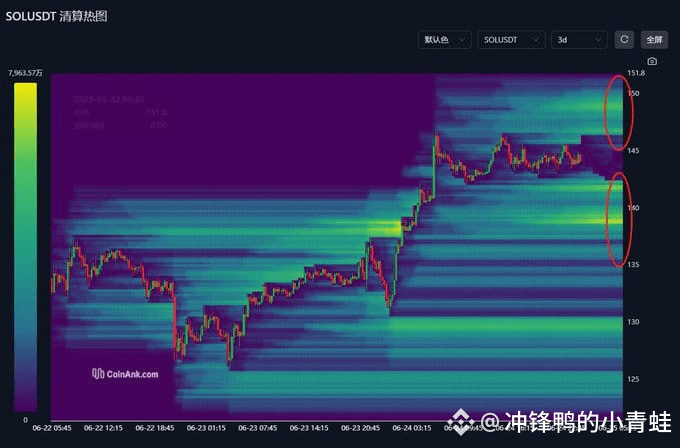The height and width of the screenshot is (448, 680).
Task: Click the refresh icon button
Action: tap(624, 40)
